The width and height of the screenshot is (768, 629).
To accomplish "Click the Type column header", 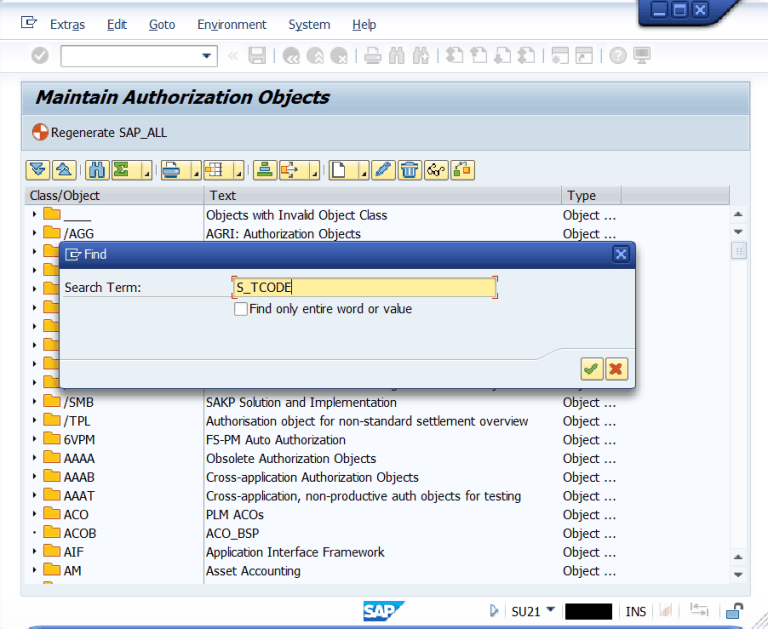I will (591, 195).
